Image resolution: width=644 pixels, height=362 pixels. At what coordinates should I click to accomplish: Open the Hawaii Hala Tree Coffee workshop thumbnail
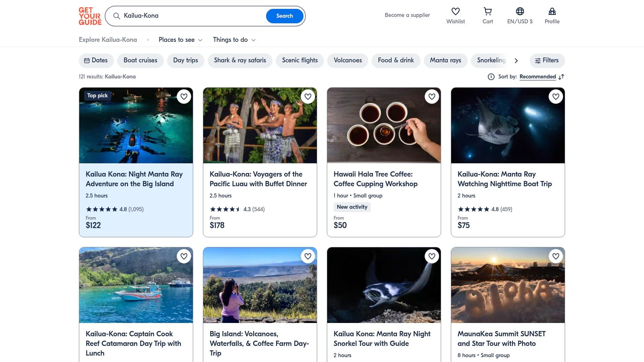click(384, 125)
